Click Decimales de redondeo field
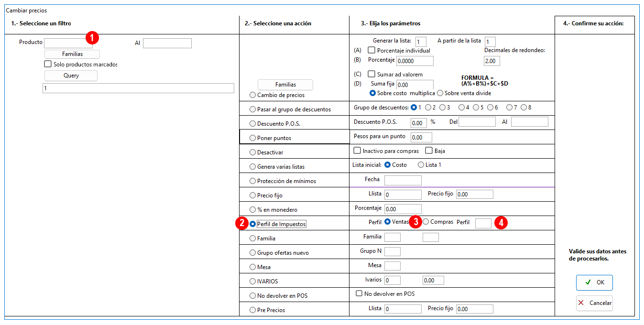This screenshot has height=325, width=644. coord(492,61)
